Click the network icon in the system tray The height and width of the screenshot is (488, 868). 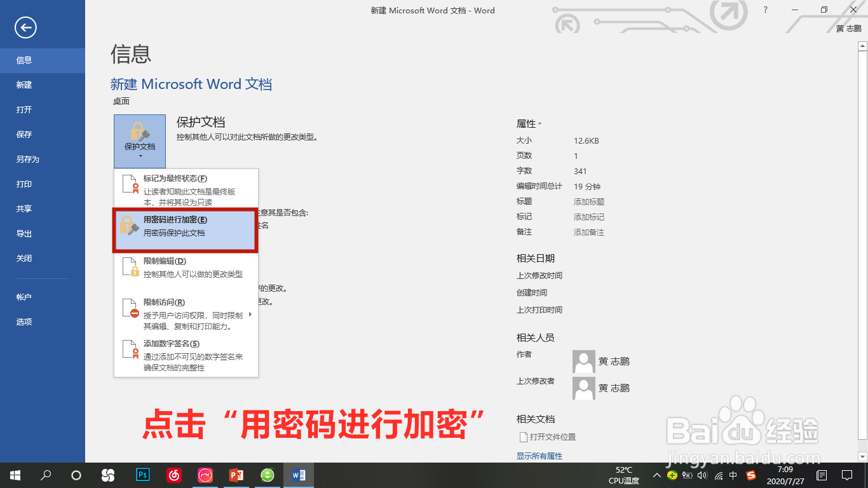718,475
